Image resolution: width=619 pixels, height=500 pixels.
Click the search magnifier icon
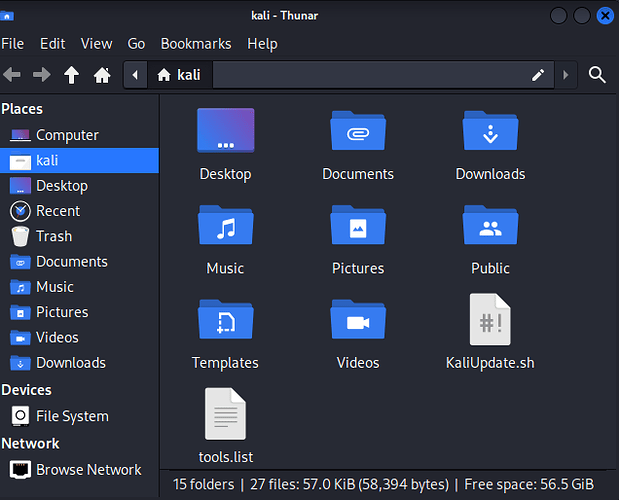point(597,74)
